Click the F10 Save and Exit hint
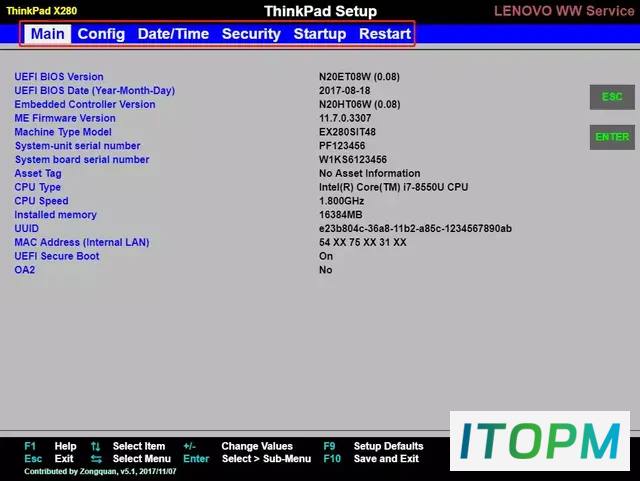This screenshot has width=640, height=481. (x=371, y=459)
